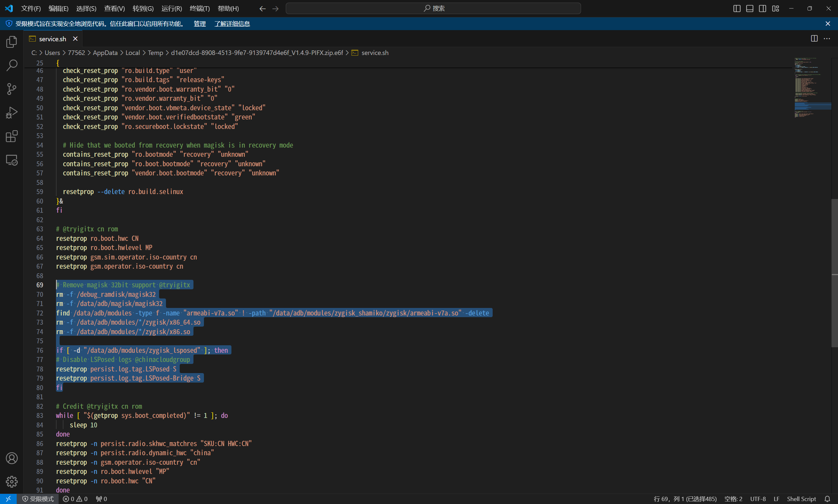Screen dimensions: 838x504
Task: Expand the 77562 breadcrumb segment
Action: [x=76, y=53]
